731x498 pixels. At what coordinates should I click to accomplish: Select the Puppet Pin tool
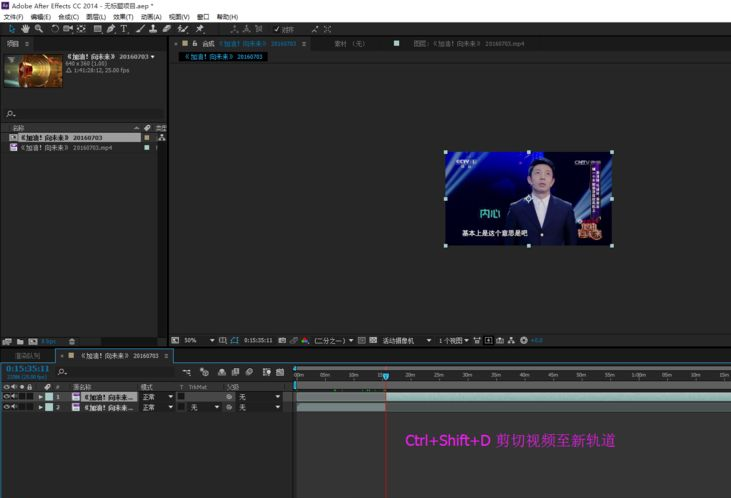tap(200, 29)
